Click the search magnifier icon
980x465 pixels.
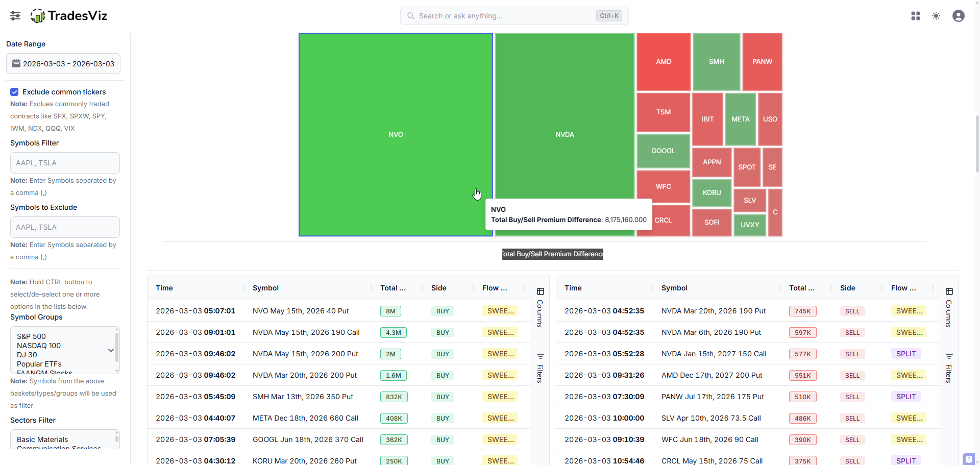410,16
